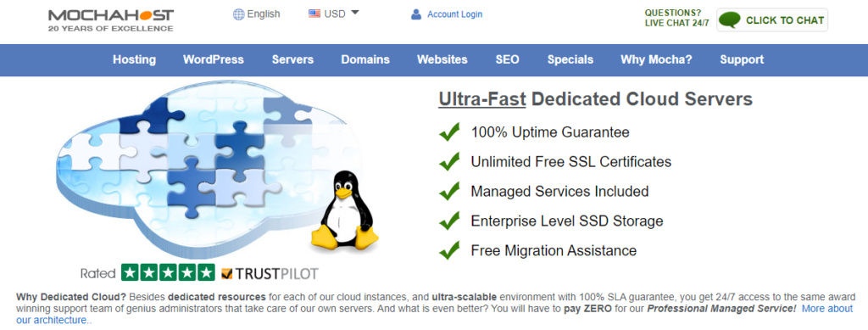Click the green chat bubble icon

click(730, 20)
